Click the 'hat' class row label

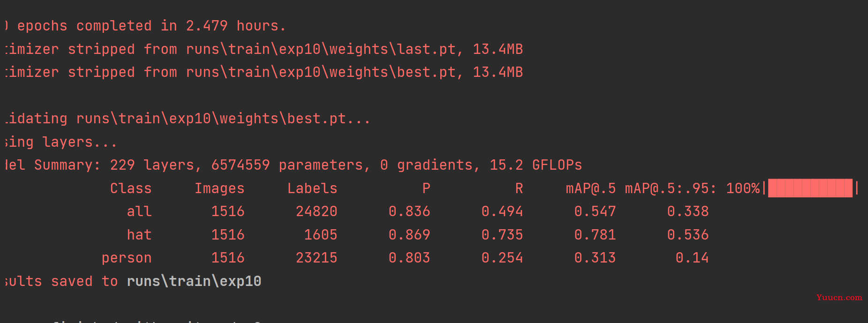[139, 234]
